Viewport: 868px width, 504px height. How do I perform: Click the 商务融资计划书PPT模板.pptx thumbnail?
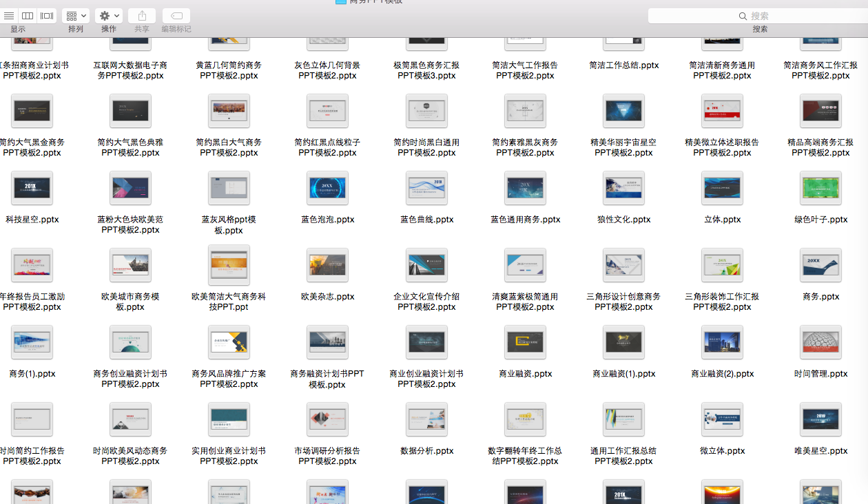327,342
